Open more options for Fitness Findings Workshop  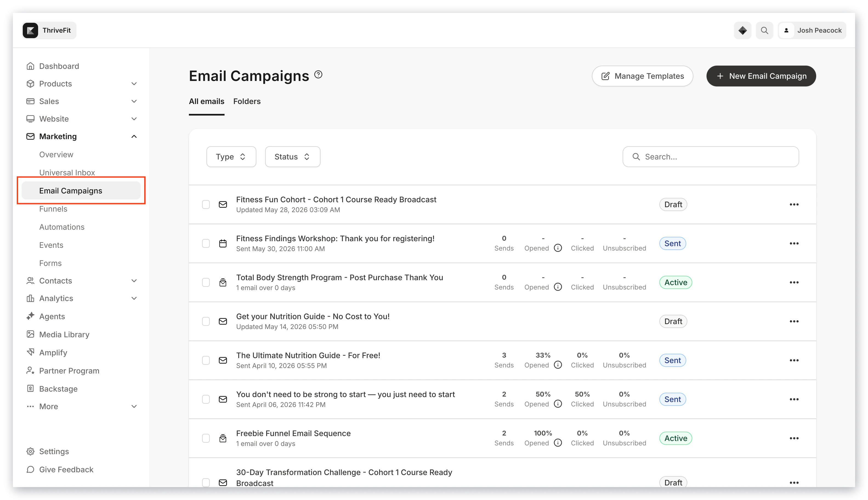[794, 243]
